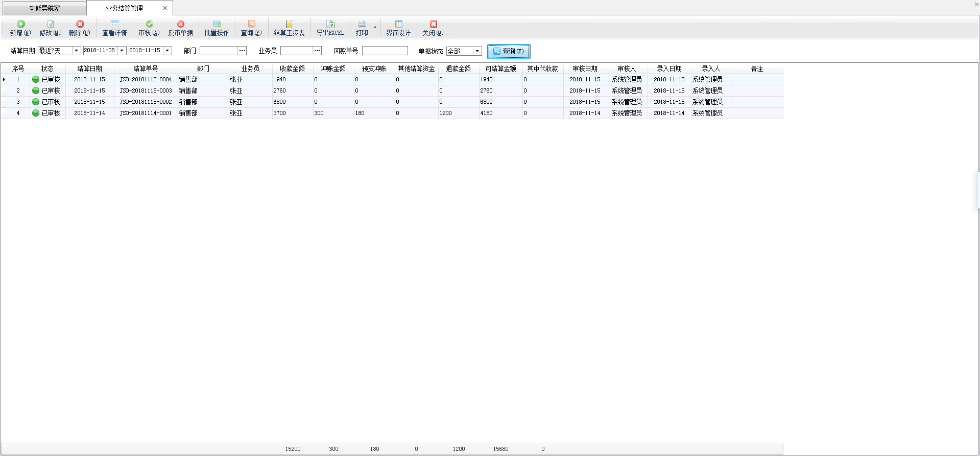
Task: Click the 部门 ellipsis browse button
Action: (x=242, y=51)
